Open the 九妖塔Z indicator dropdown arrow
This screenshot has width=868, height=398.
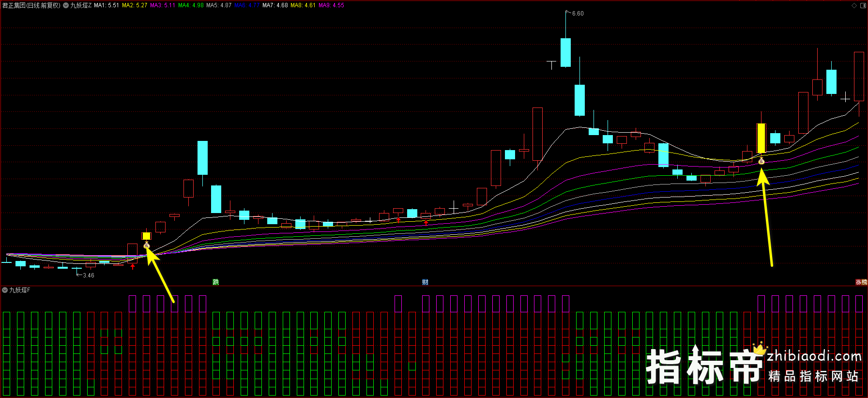[x=66, y=5]
